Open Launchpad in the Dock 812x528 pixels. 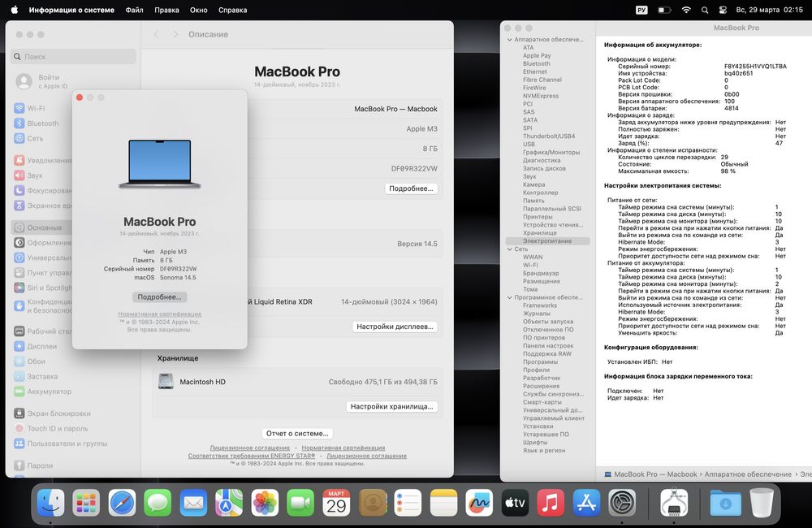[x=86, y=503]
